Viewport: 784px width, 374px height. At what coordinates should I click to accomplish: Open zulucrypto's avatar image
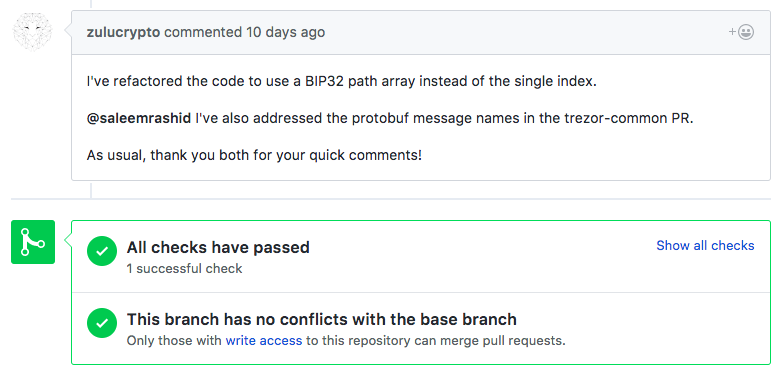click(x=32, y=32)
